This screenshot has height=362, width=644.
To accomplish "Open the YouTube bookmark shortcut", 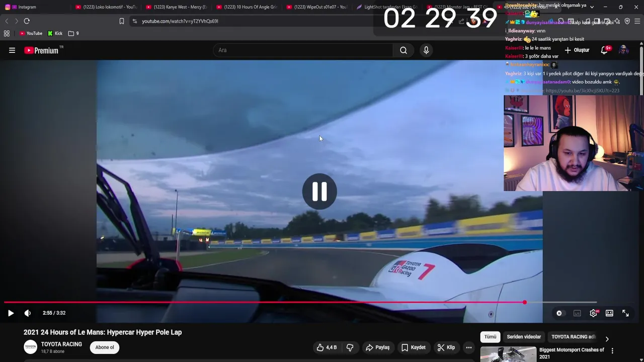I will (31, 34).
